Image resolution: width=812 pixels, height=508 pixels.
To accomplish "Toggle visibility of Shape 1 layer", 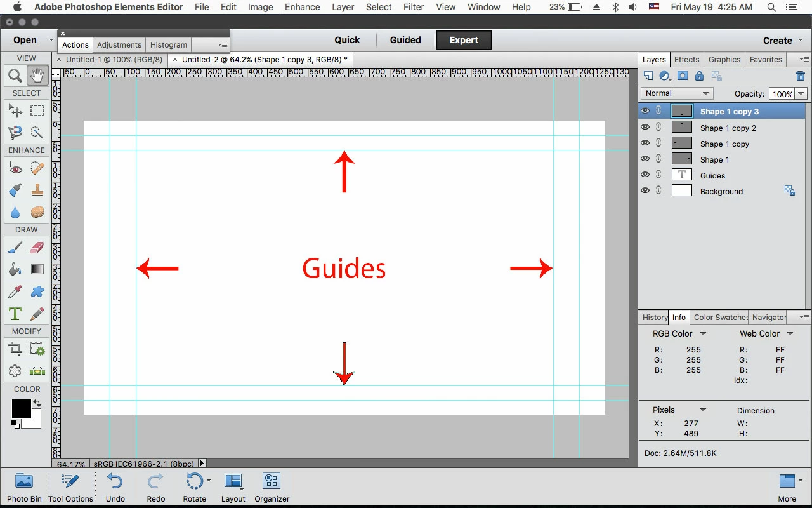I will click(x=645, y=159).
